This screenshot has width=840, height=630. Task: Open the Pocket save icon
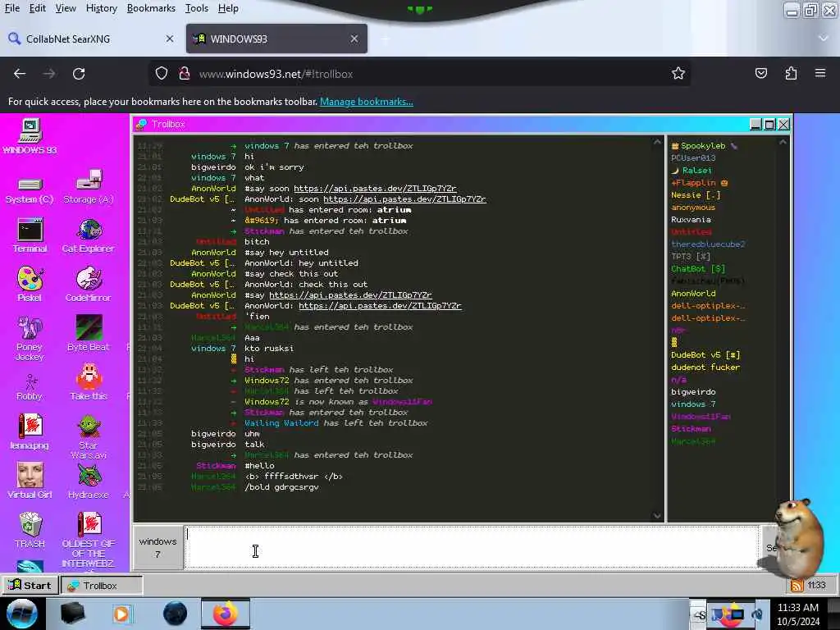pyautogui.click(x=760, y=73)
